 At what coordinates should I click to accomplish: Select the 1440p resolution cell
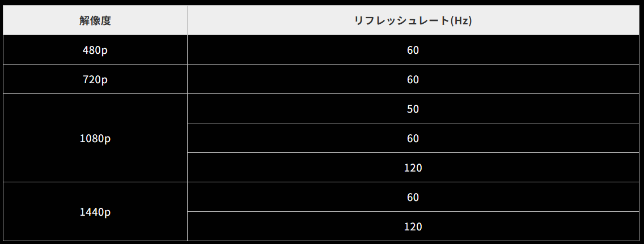click(95, 212)
